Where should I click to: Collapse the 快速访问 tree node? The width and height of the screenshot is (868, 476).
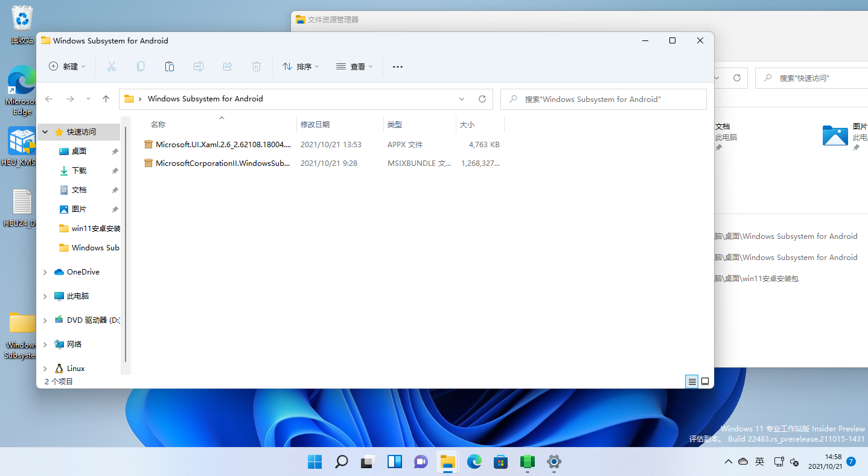45,132
